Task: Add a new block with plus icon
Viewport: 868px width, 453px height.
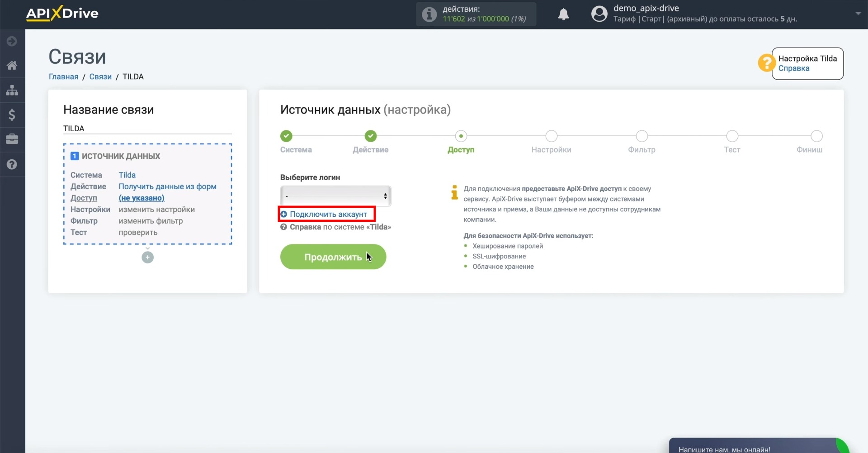Action: [147, 257]
